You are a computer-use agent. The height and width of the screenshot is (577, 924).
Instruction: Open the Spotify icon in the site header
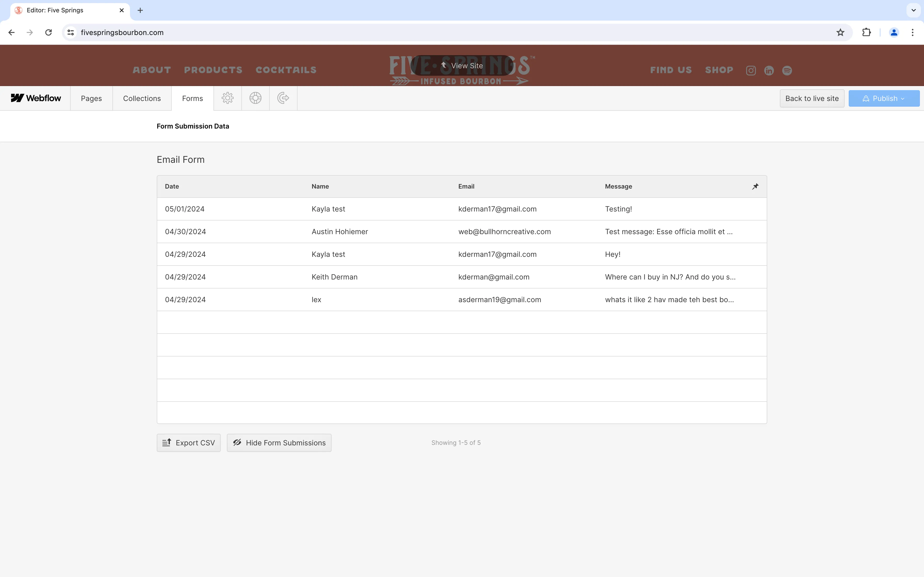tap(787, 70)
